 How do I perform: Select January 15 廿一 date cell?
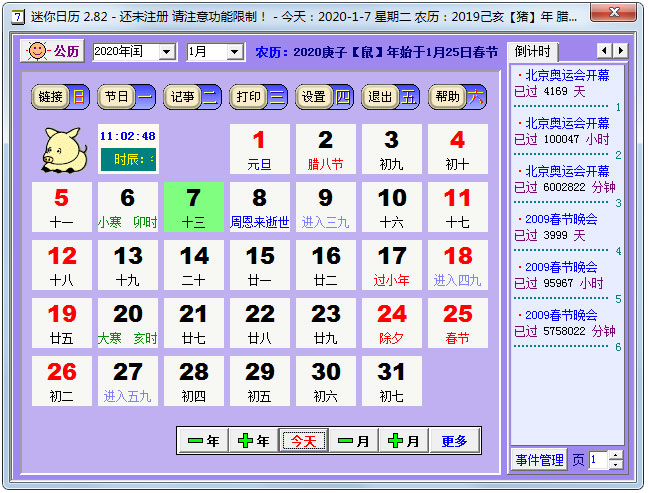pos(260,265)
